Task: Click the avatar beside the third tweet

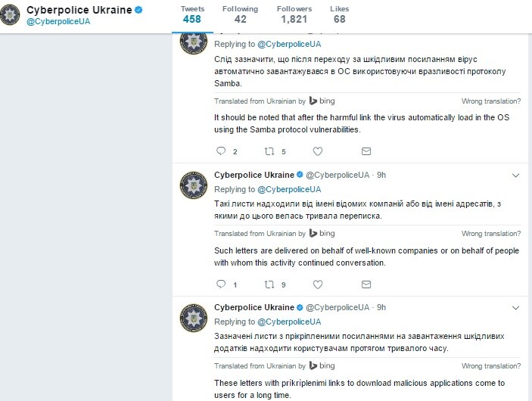Action: pos(194,318)
